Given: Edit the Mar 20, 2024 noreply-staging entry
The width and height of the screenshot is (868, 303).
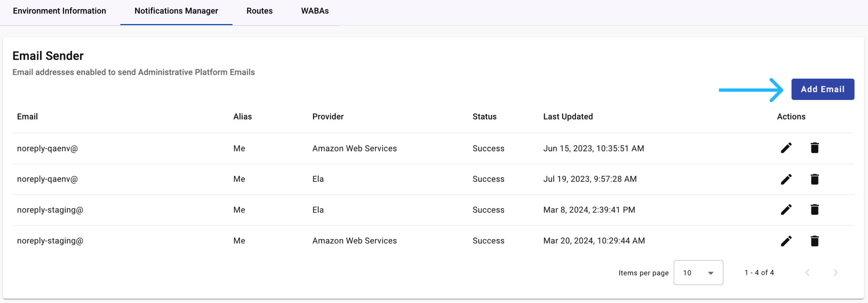Looking at the screenshot, I should tap(786, 241).
